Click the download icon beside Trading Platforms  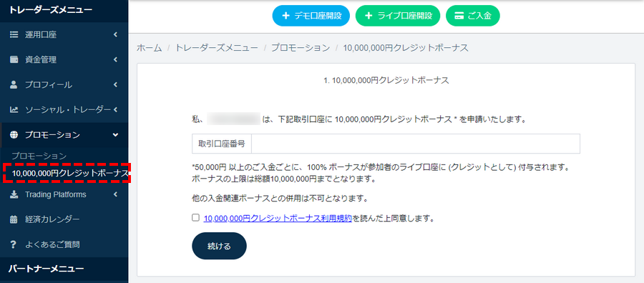coord(14,194)
